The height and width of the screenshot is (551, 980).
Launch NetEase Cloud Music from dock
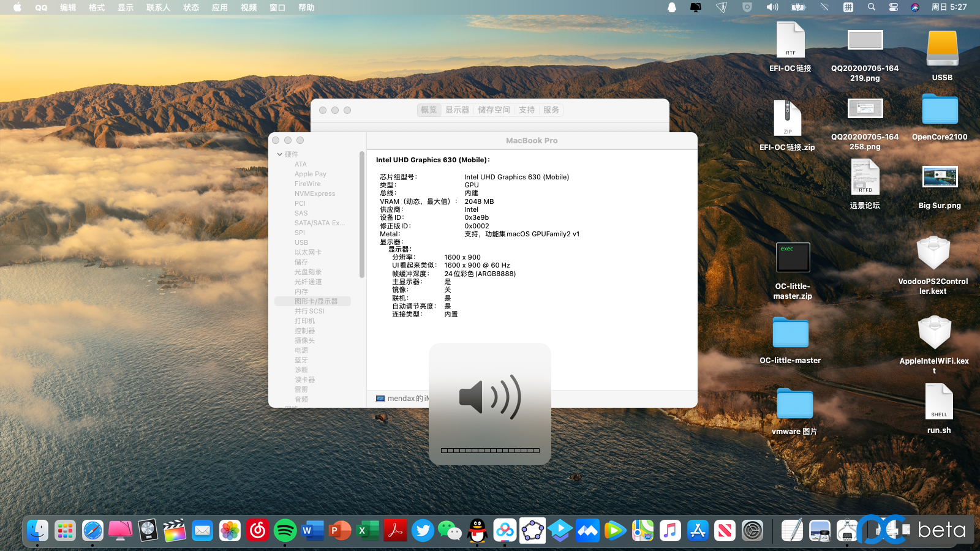click(257, 530)
